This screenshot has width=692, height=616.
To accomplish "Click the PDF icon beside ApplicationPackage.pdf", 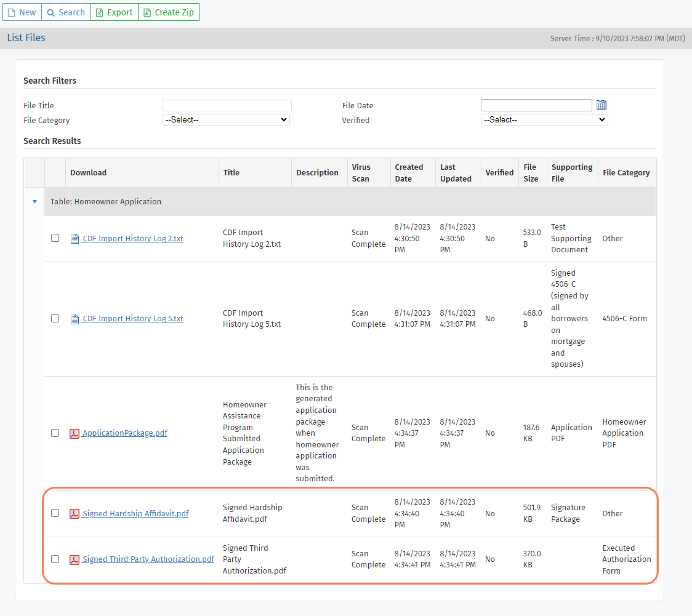I will pyautogui.click(x=74, y=433).
